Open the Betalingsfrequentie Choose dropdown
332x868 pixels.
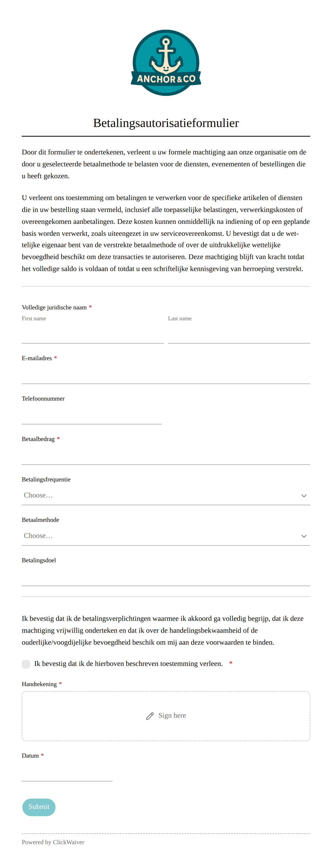coord(166,495)
